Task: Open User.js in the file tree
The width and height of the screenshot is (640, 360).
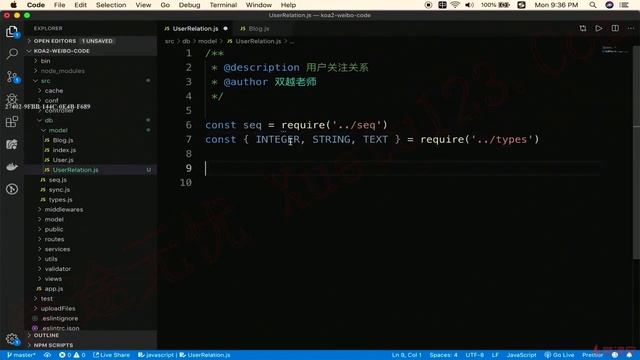Action: (91, 160)
